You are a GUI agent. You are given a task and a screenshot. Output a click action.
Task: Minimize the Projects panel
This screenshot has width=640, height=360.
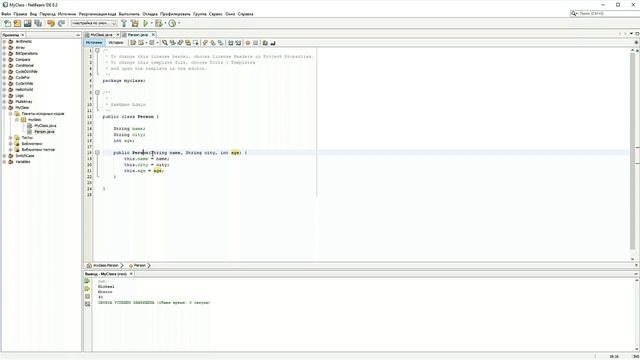pyautogui.click(x=78, y=35)
